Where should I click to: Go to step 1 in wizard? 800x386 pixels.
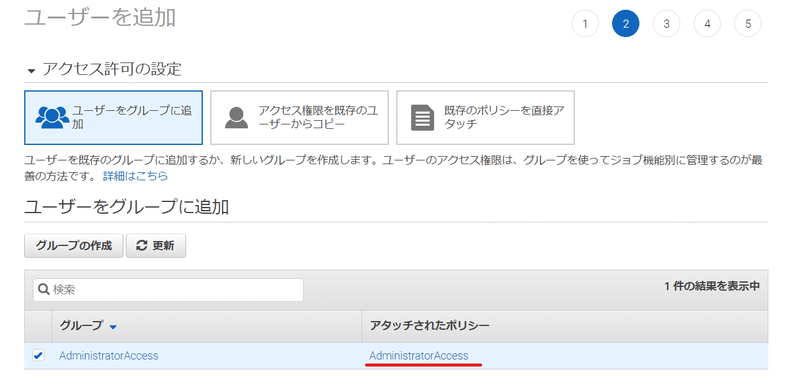pos(585,24)
